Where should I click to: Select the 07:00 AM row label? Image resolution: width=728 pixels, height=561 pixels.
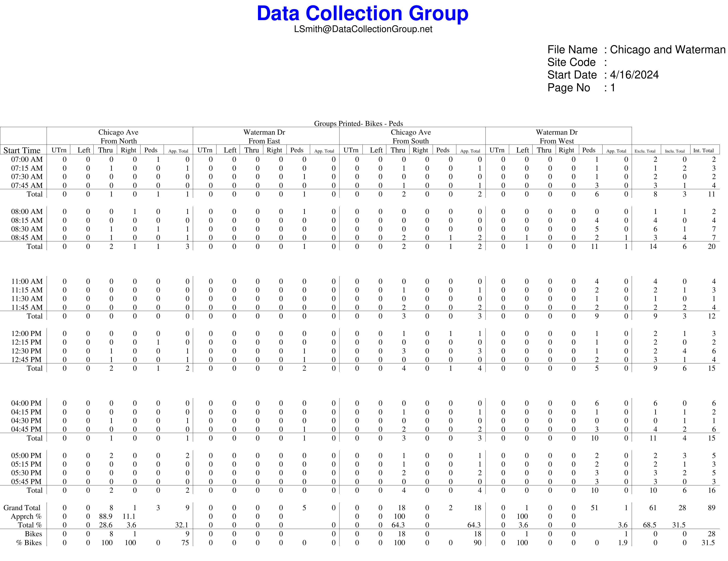[x=27, y=159]
